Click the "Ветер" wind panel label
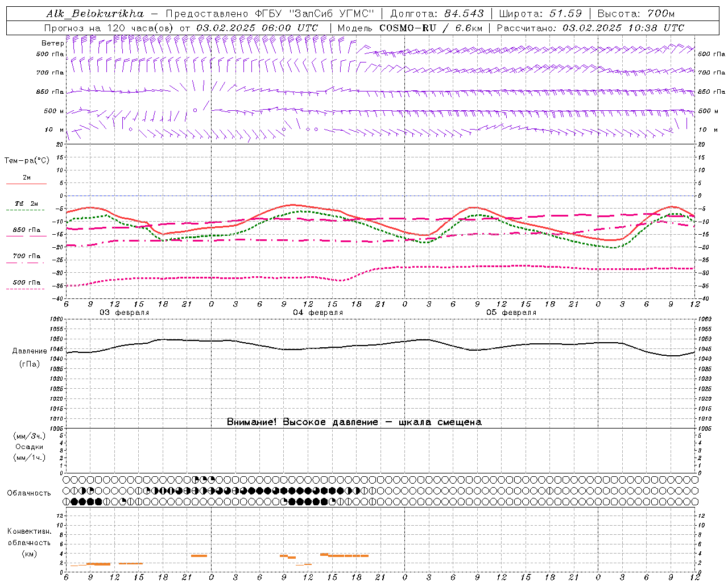The image size is (728, 582). tap(52, 43)
